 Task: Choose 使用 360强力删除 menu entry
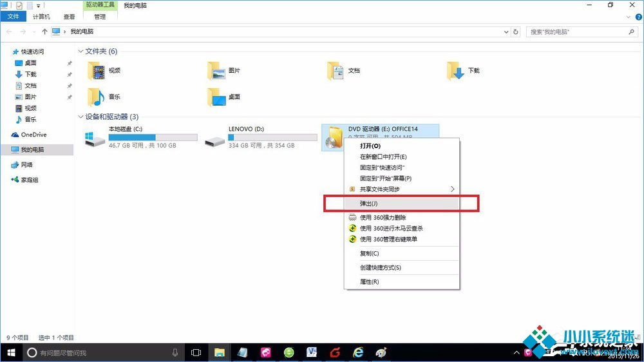[x=401, y=217]
